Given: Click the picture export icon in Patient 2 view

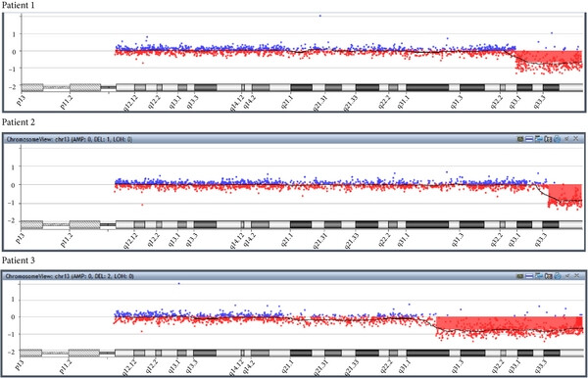Looking at the screenshot, I should (538, 139).
